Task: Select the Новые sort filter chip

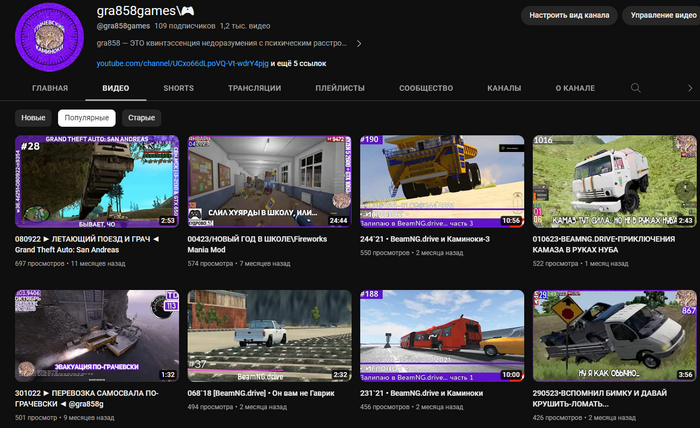Action: [33, 118]
